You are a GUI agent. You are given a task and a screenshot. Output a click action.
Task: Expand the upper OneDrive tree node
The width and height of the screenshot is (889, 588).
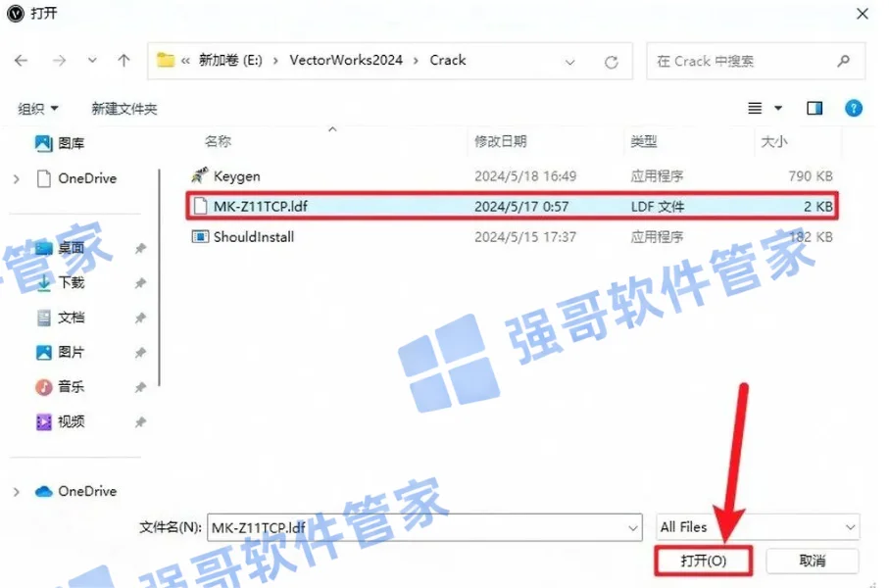click(x=17, y=179)
